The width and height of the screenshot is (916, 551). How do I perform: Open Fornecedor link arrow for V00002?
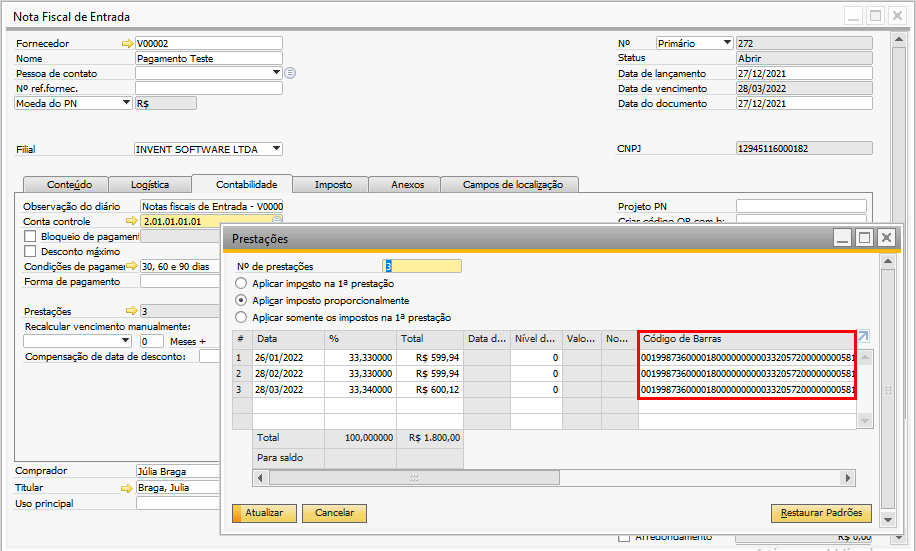point(127,43)
